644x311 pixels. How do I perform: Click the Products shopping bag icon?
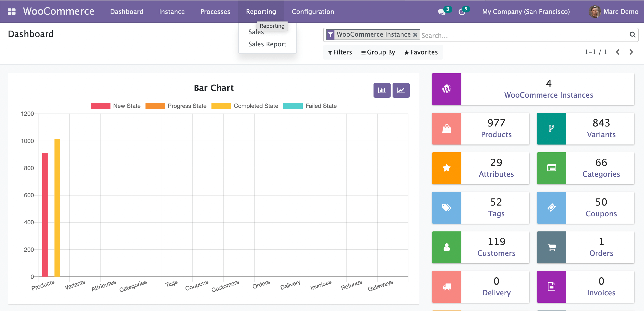click(x=447, y=128)
